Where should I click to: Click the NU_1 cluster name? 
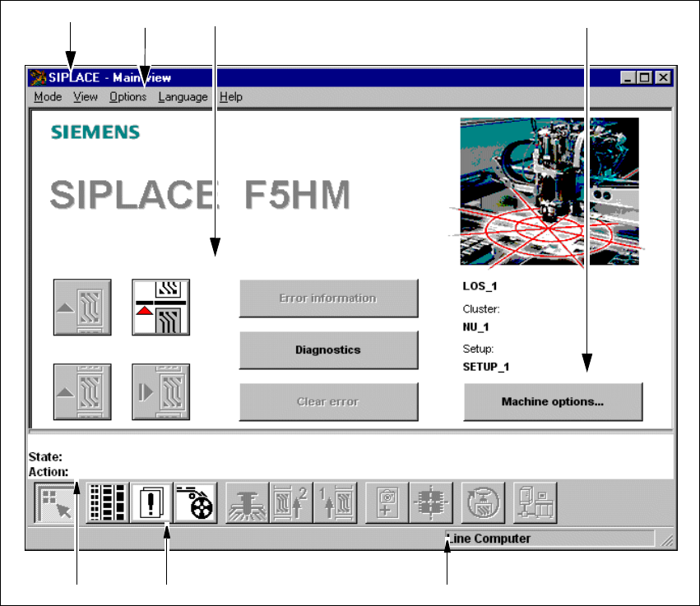click(x=476, y=327)
